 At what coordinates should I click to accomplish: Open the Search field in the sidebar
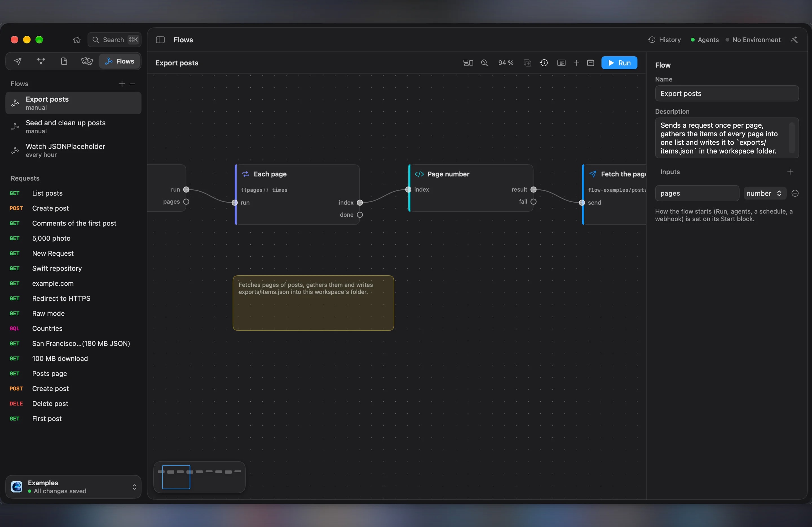[115, 40]
